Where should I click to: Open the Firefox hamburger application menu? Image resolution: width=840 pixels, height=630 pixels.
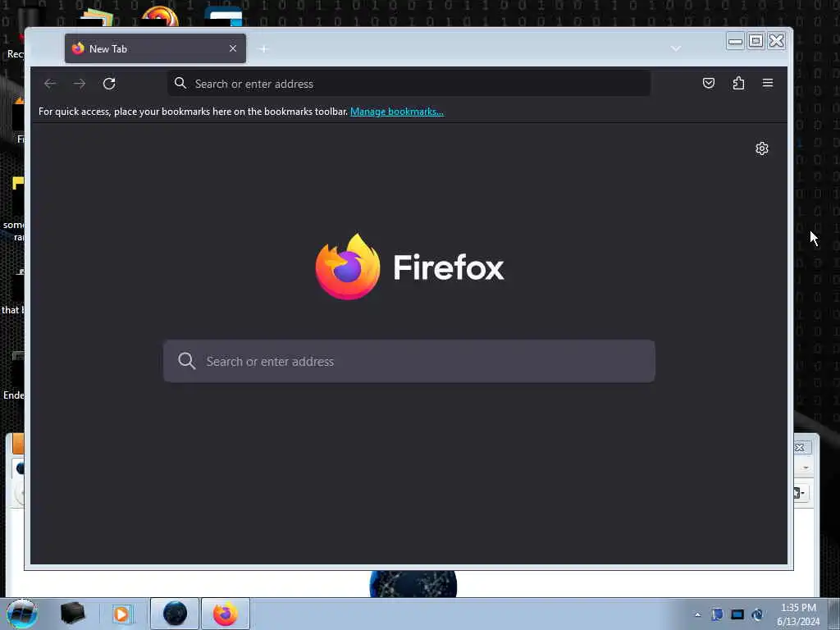tap(768, 83)
